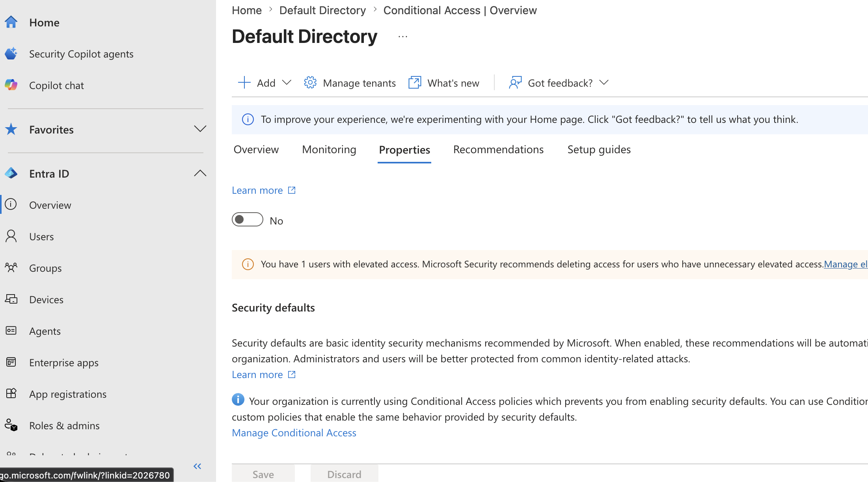Click the Default Directory breadcrumb
The height and width of the screenshot is (482, 868).
coord(322,10)
